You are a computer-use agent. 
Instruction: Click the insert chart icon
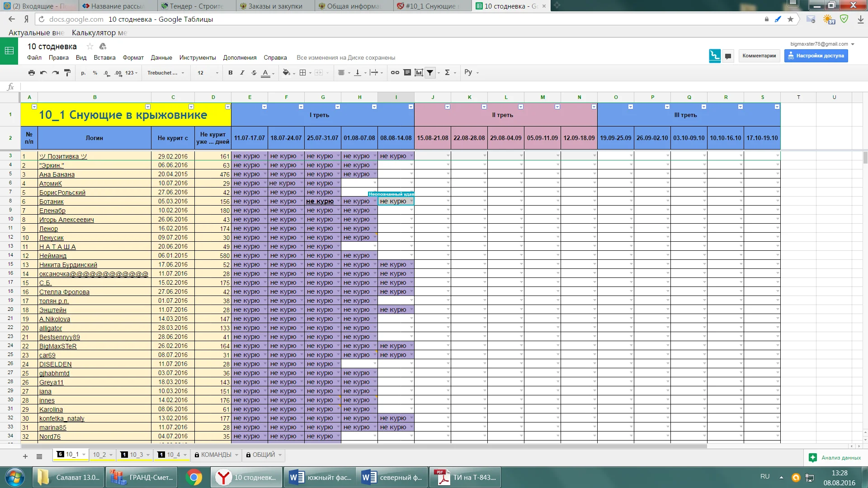[x=419, y=73]
